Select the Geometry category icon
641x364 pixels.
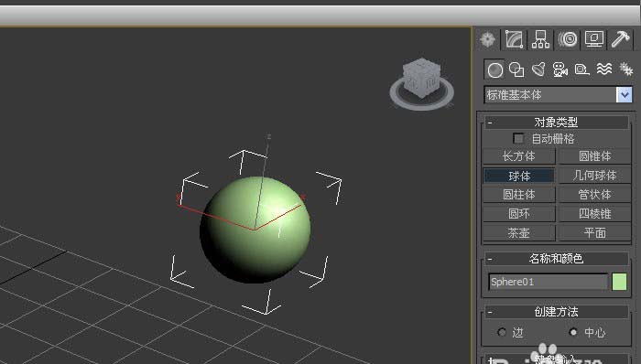click(x=495, y=70)
